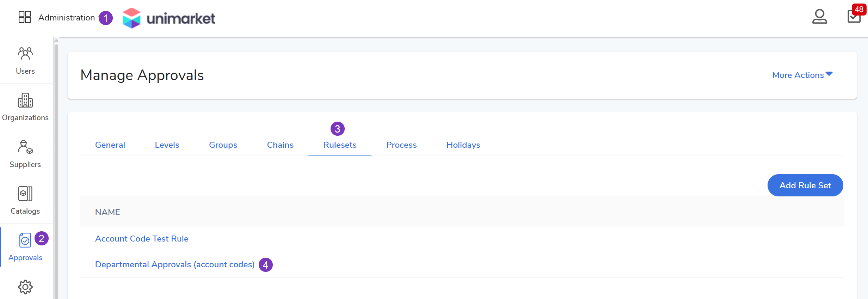868x299 pixels.
Task: Expand the More Actions dropdown
Action: click(x=802, y=75)
